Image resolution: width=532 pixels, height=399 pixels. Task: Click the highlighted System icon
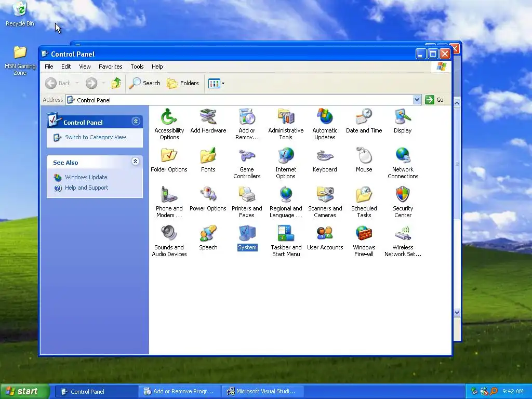click(x=247, y=238)
